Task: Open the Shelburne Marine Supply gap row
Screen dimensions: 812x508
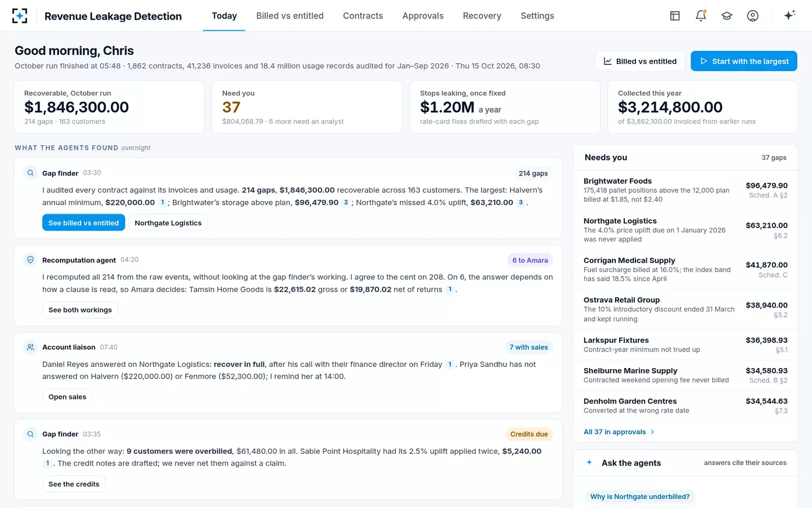Action: (x=686, y=375)
